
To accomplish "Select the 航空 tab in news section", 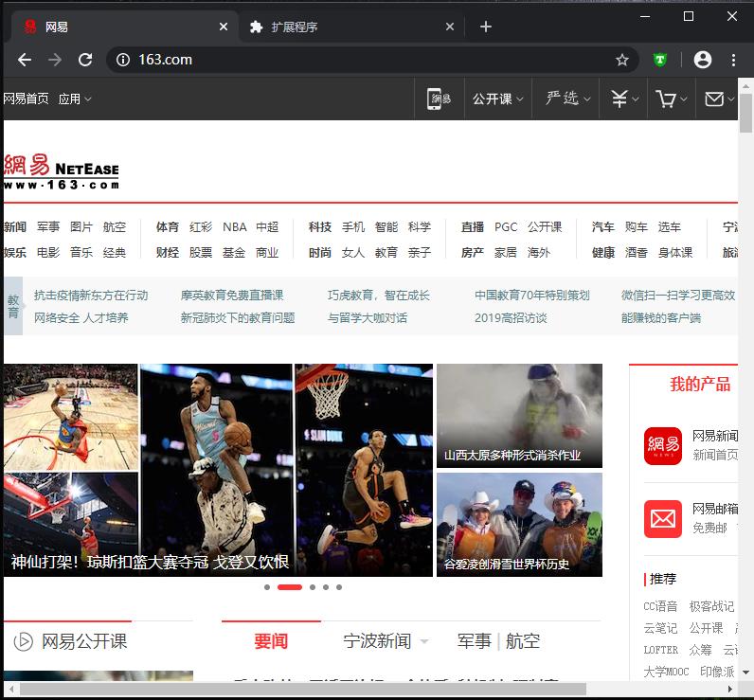I will click(523, 641).
